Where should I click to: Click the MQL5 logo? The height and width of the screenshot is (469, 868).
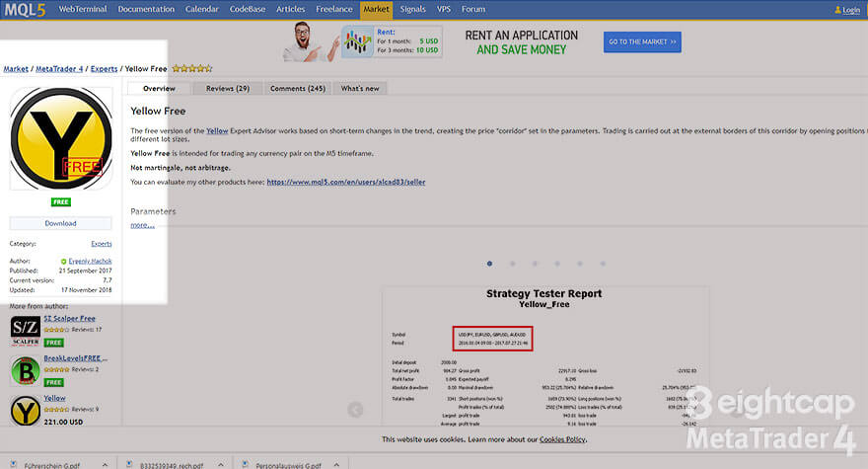point(25,10)
